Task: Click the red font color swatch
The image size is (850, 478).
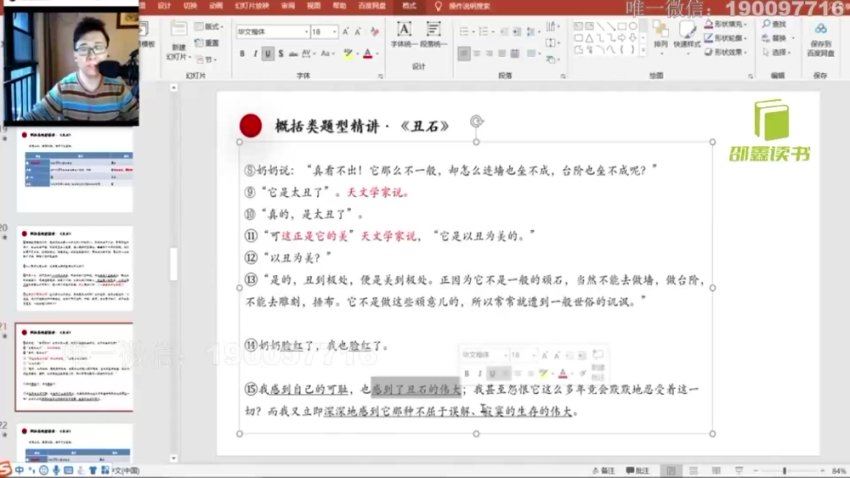Action: pyautogui.click(x=368, y=54)
